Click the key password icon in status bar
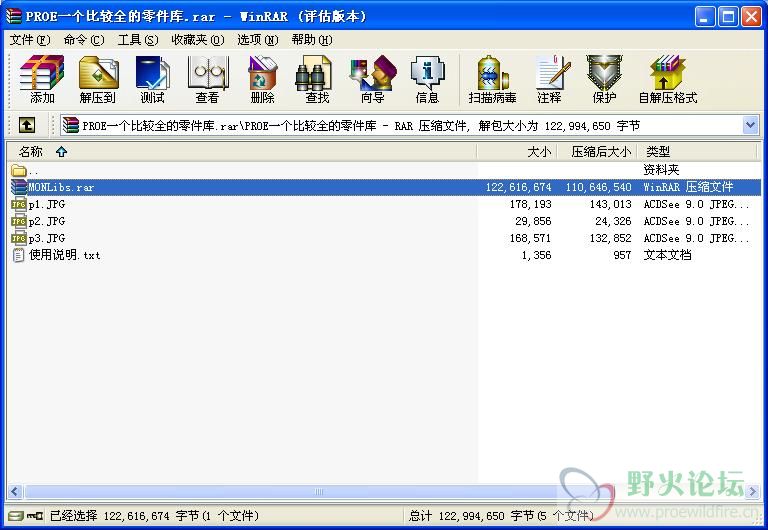The image size is (768, 530). click(35, 516)
